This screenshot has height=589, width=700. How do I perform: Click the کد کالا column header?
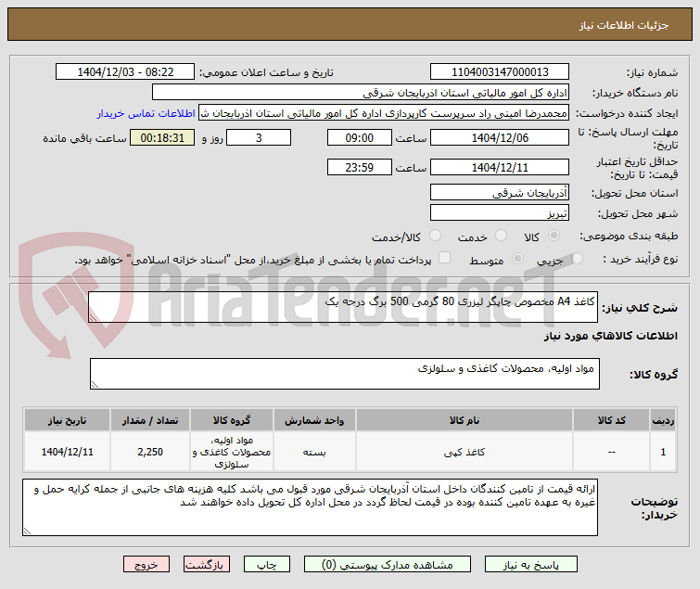pos(611,420)
